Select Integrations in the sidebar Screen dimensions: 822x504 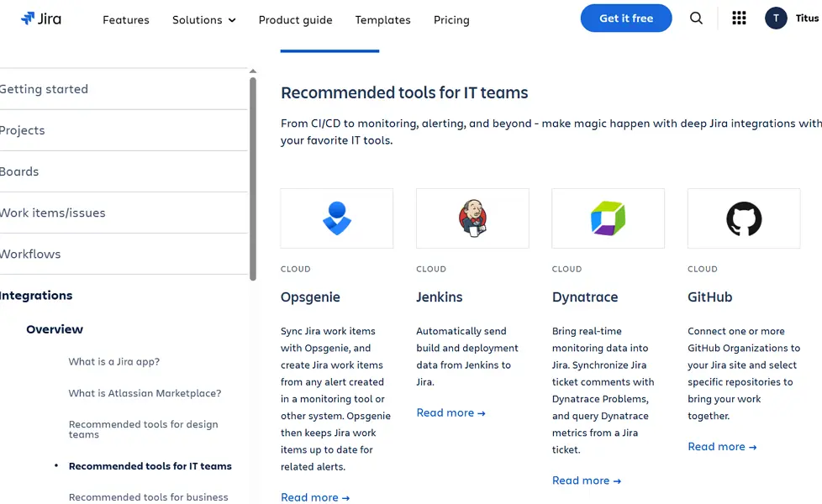coord(35,296)
